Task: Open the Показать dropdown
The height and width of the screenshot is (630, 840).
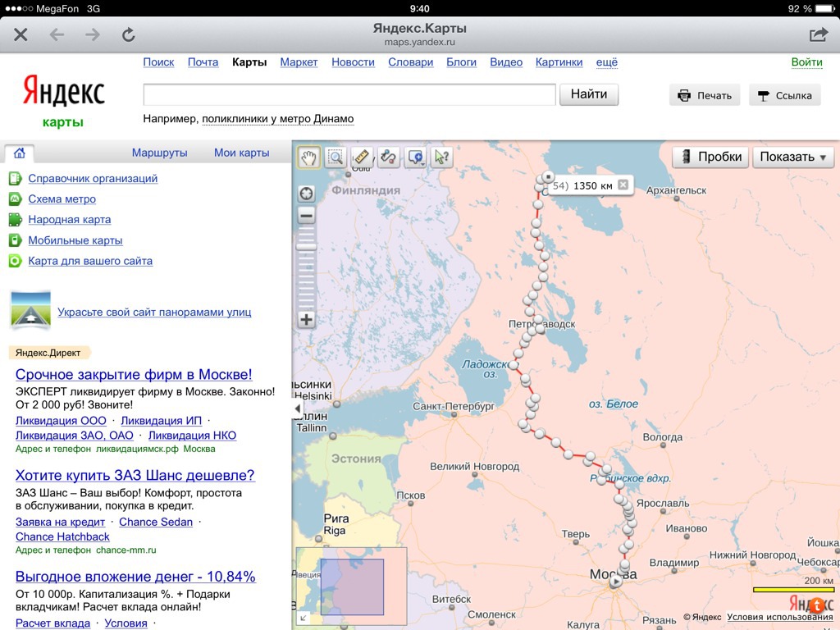Action: (793, 157)
